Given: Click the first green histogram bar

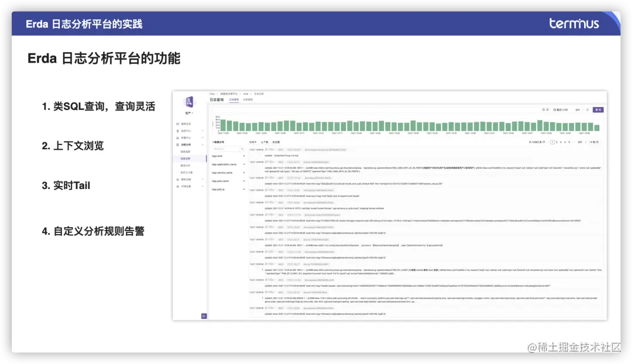Looking at the screenshot, I should tap(224, 125).
